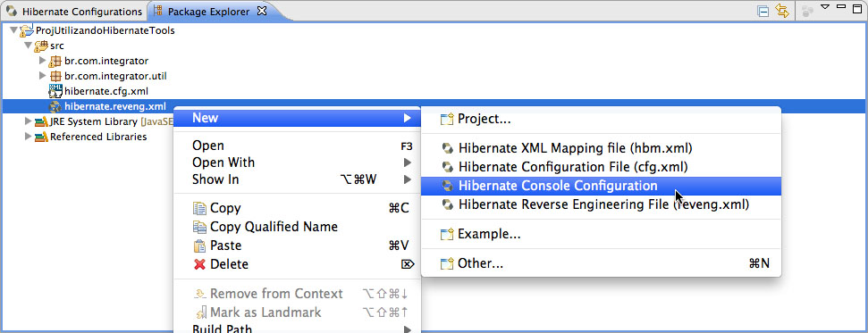
Task: Click the Collapse All icon in the view toolbar
Action: point(763,11)
